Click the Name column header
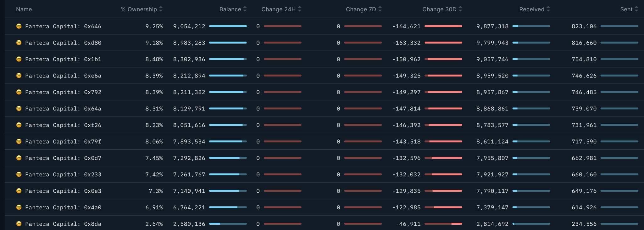The height and width of the screenshot is (230, 644). click(24, 9)
